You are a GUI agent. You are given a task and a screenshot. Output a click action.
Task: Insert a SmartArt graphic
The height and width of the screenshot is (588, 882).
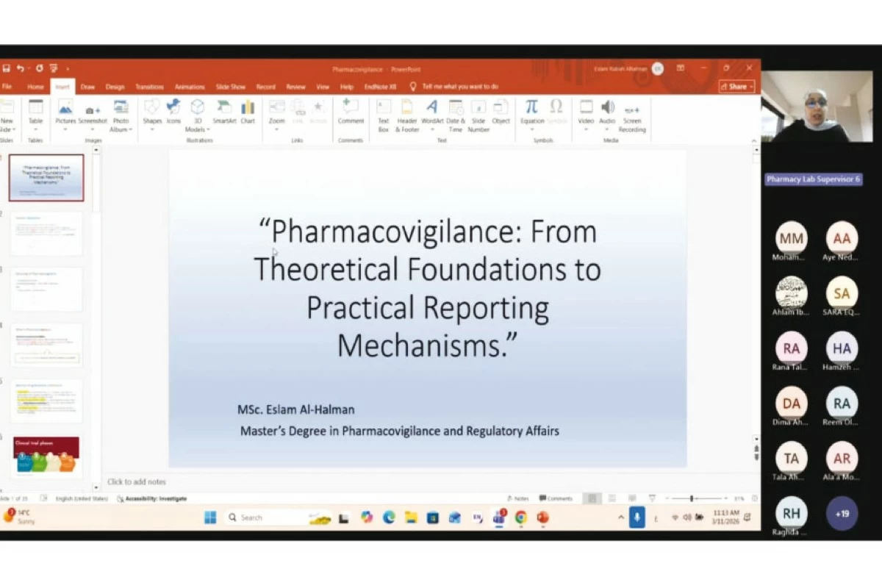click(224, 113)
